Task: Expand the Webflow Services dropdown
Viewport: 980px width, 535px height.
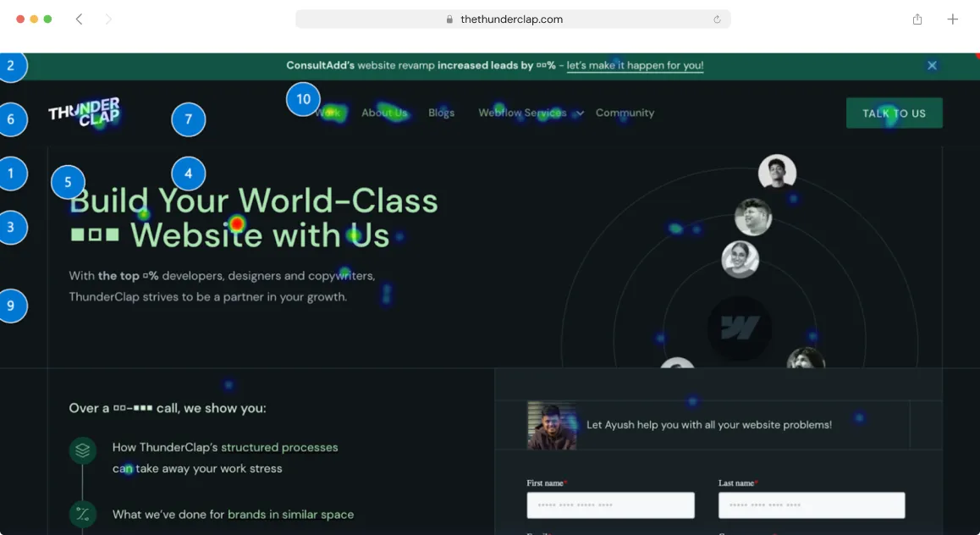Action: pos(531,113)
